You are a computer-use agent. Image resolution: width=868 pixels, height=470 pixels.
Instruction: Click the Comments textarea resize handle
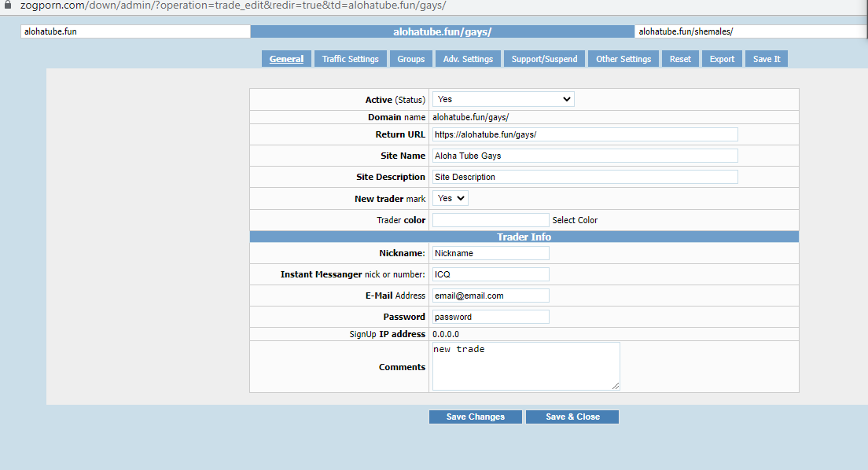pos(616,386)
